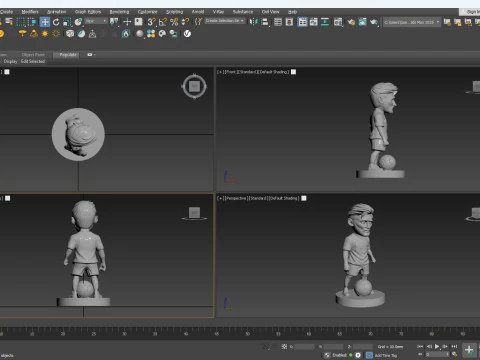Open the Material Editor icon

pyautogui.click(x=338, y=22)
